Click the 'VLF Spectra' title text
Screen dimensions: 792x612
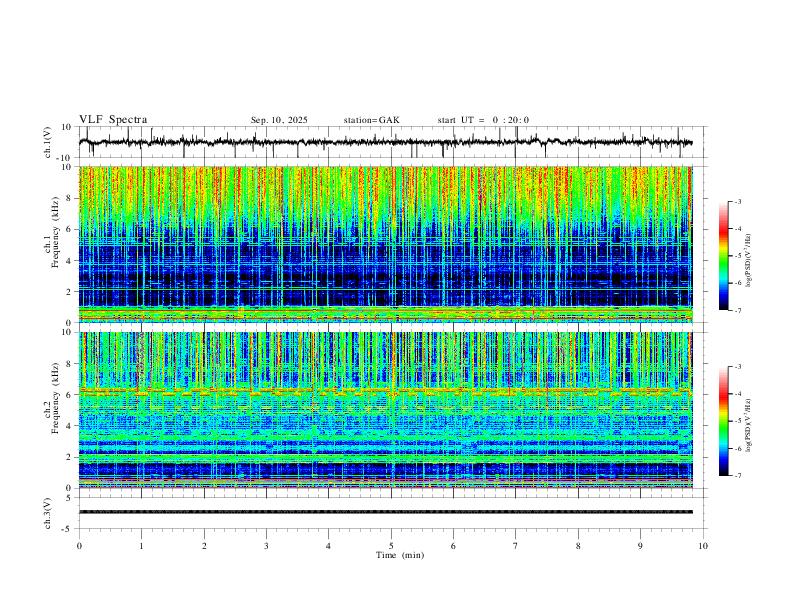coord(113,120)
